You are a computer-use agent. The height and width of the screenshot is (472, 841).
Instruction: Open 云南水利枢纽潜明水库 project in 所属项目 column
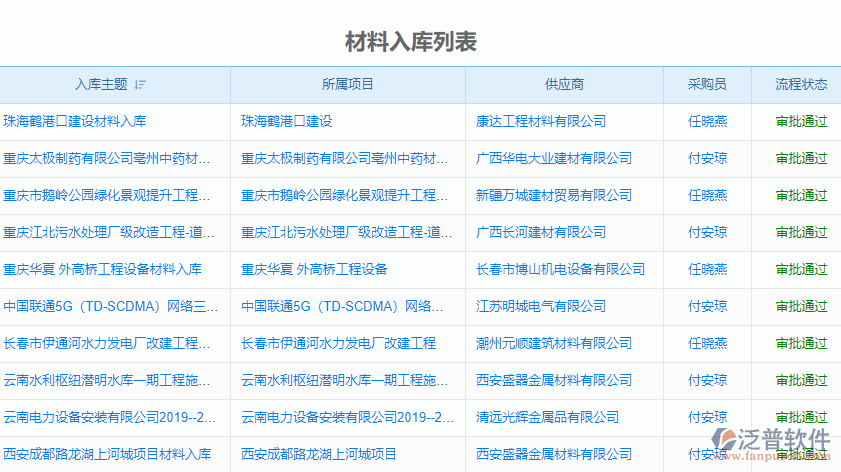344,381
